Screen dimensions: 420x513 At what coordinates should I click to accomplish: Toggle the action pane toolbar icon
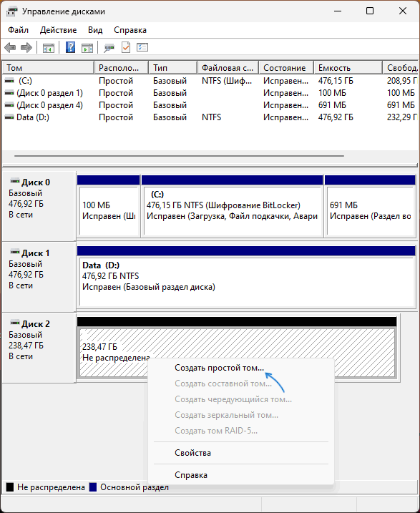pos(87,48)
